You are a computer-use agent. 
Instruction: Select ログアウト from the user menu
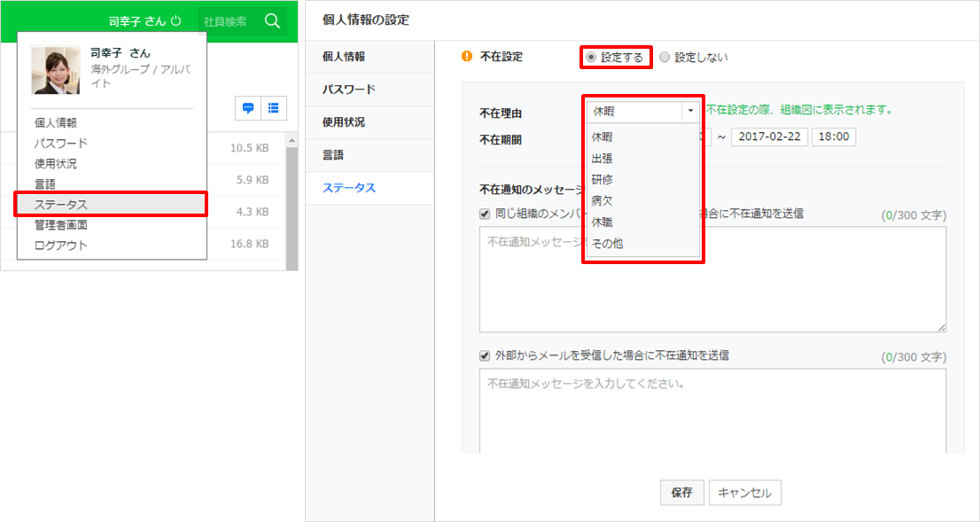pyautogui.click(x=60, y=245)
